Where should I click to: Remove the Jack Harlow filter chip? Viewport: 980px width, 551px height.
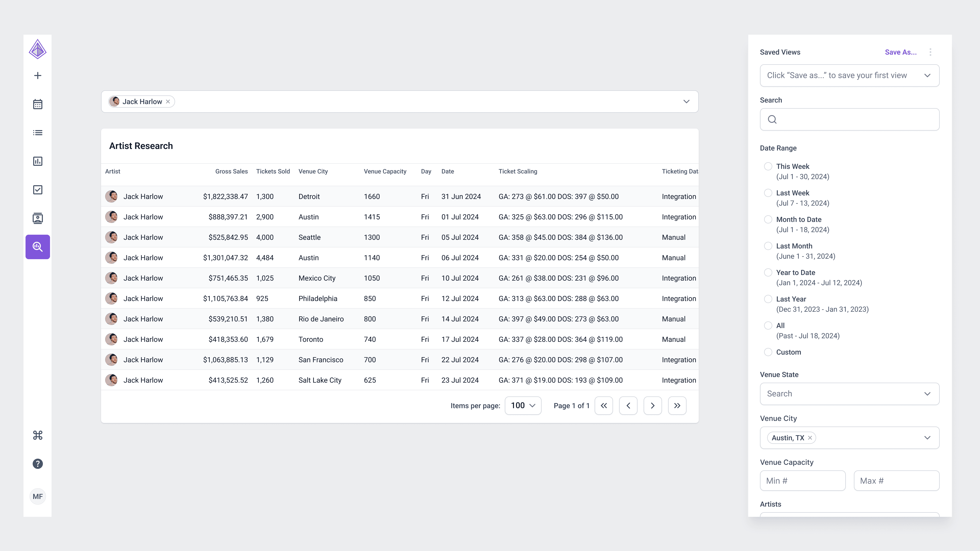pos(168,102)
